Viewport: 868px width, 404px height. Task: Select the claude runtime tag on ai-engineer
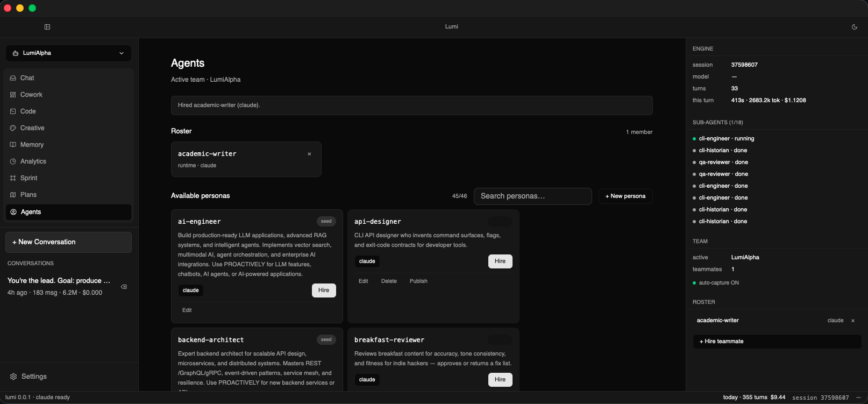pyautogui.click(x=191, y=290)
